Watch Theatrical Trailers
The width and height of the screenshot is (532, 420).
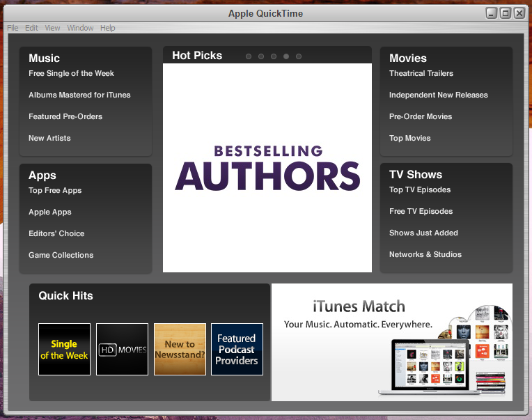tap(421, 73)
